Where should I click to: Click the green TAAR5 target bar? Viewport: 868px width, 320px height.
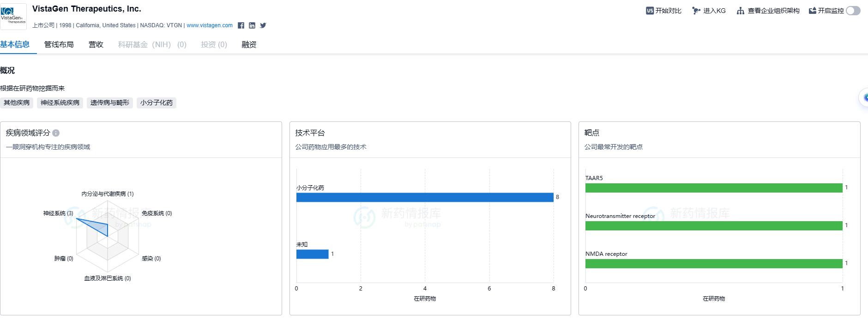[713, 188]
